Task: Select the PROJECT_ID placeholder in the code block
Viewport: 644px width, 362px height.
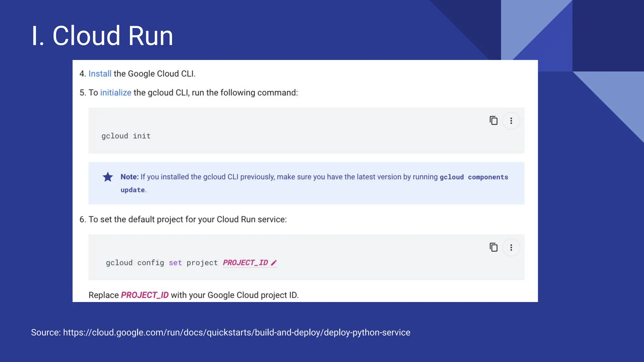Action: [x=245, y=263]
